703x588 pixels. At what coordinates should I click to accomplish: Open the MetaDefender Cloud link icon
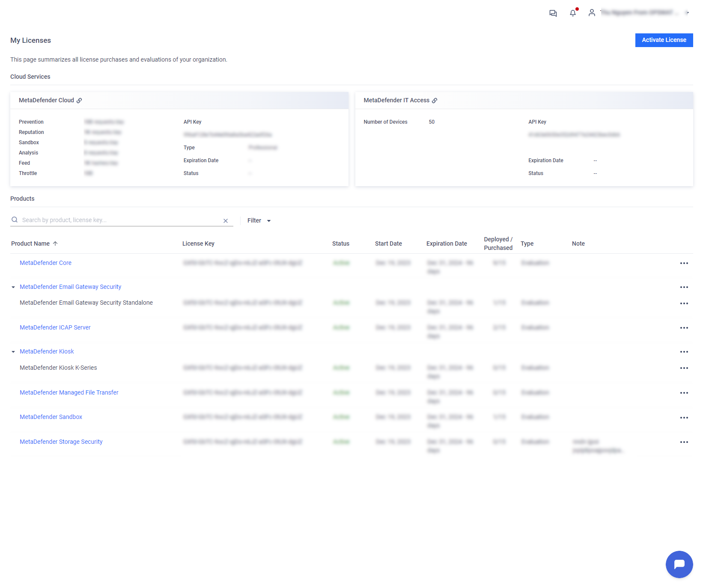click(x=79, y=101)
